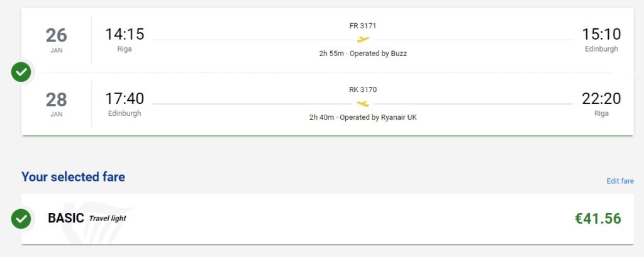This screenshot has height=257, width=644.
Task: Click the Operated by Ryanair UK text
Action: click(378, 118)
